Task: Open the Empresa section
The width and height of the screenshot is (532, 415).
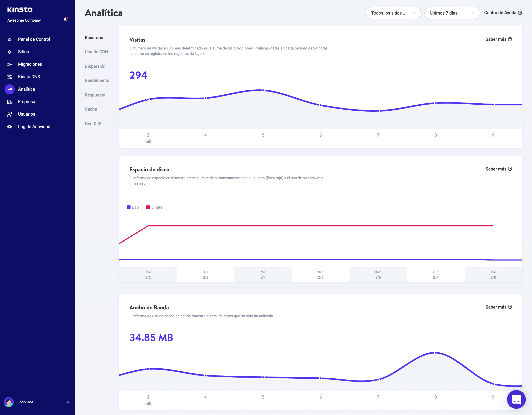Action: pyautogui.click(x=26, y=102)
